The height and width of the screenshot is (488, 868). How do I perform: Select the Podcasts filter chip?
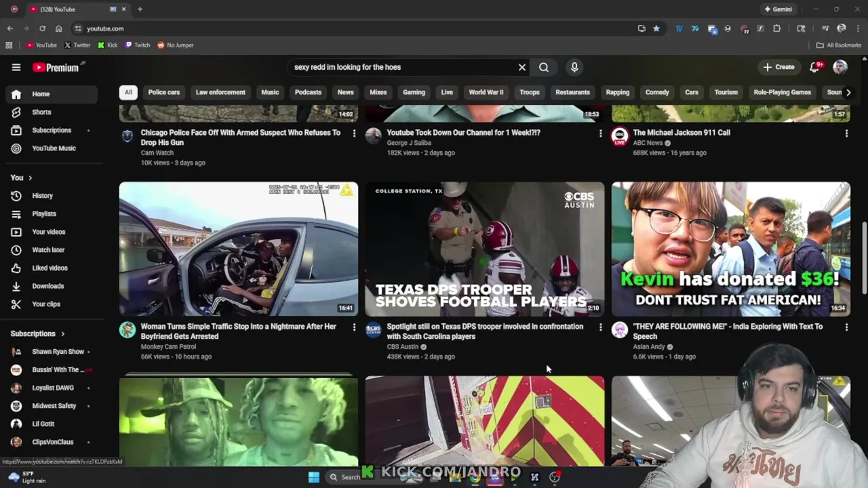[x=308, y=92]
